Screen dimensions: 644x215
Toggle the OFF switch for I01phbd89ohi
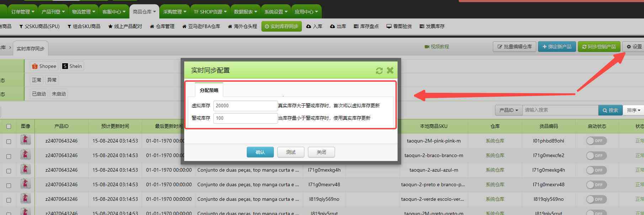[596, 141]
